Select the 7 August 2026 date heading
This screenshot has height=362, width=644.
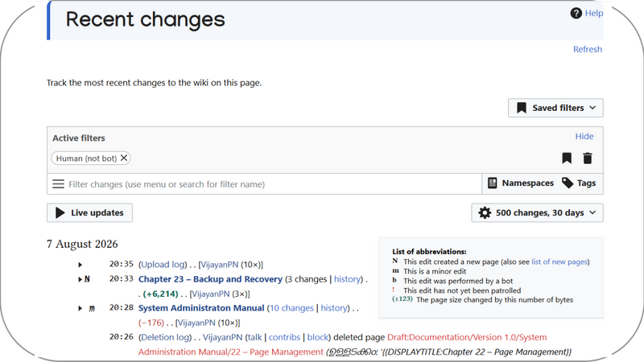(x=82, y=244)
